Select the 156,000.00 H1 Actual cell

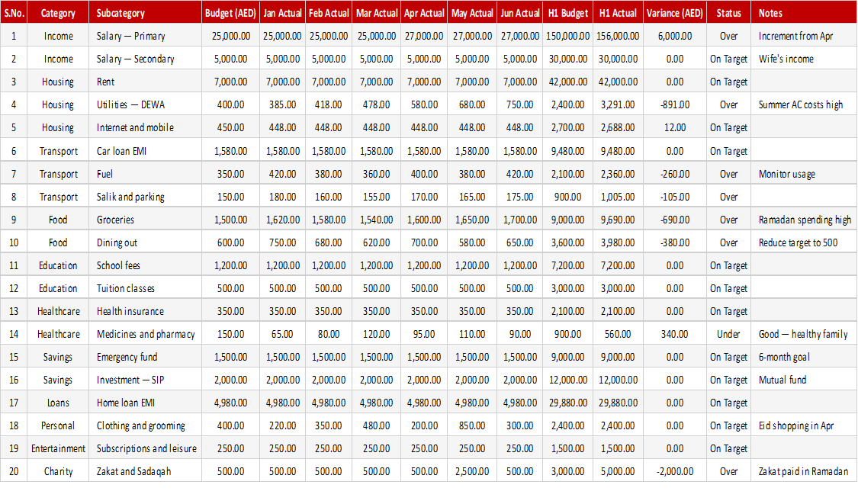pos(618,36)
